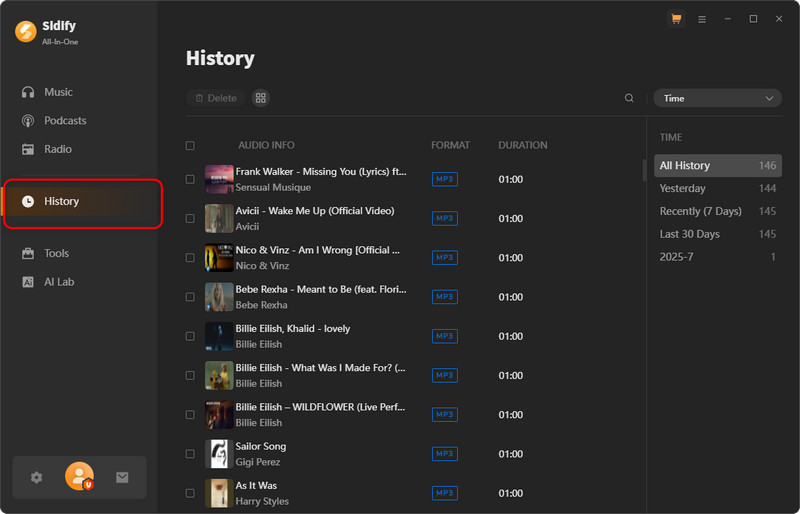Go to the Radio section
This screenshot has width=800, height=514.
[46, 150]
